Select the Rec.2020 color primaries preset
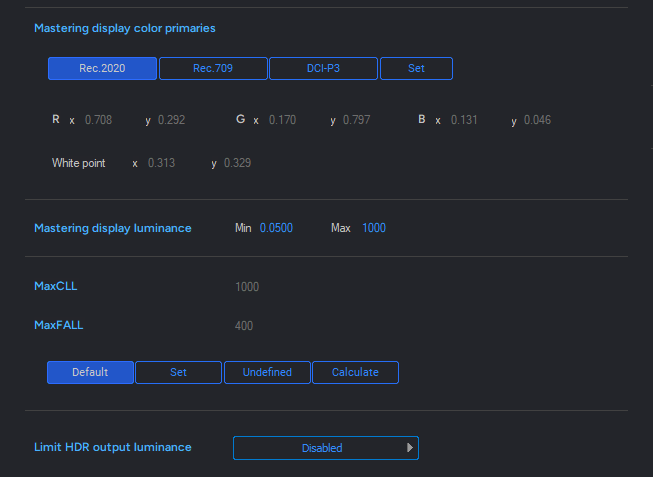653x477 pixels. point(102,68)
